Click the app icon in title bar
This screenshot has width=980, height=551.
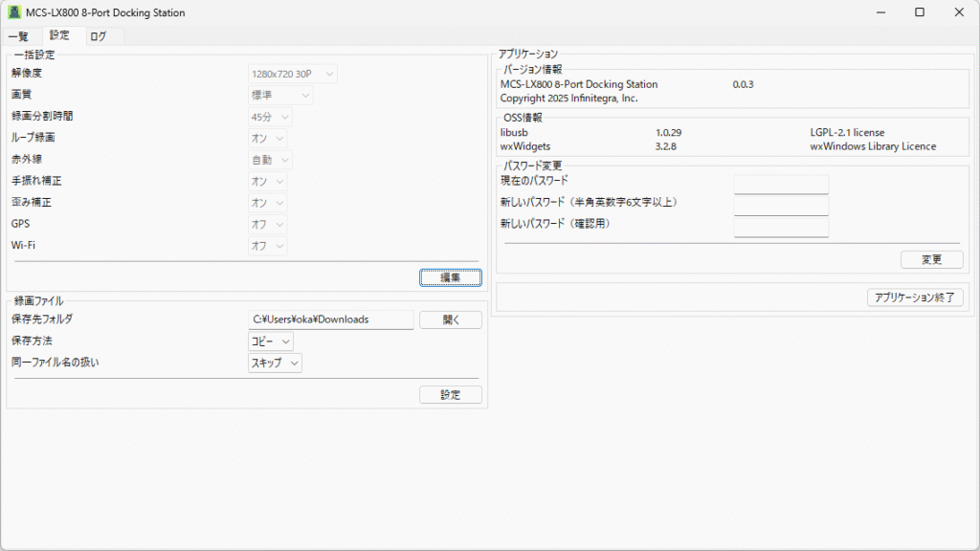[14, 12]
